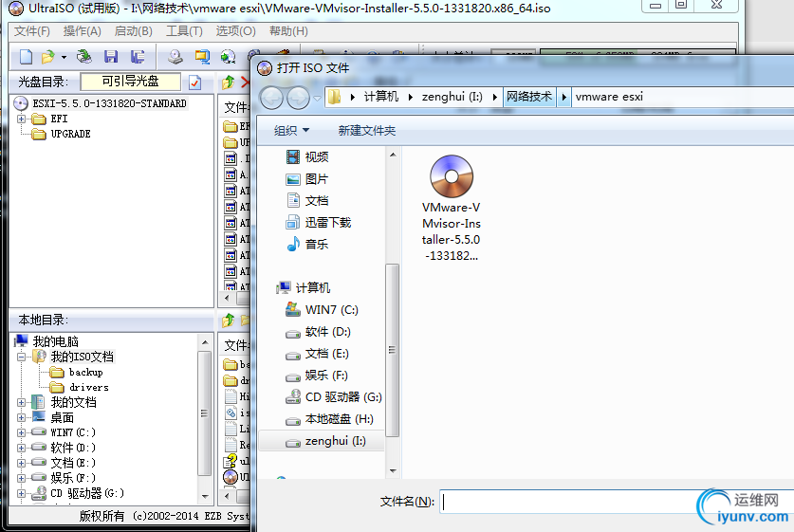Image resolution: width=794 pixels, height=532 pixels.
Task: Open the dropdown arrow beside the Open icon
Action: (64, 57)
